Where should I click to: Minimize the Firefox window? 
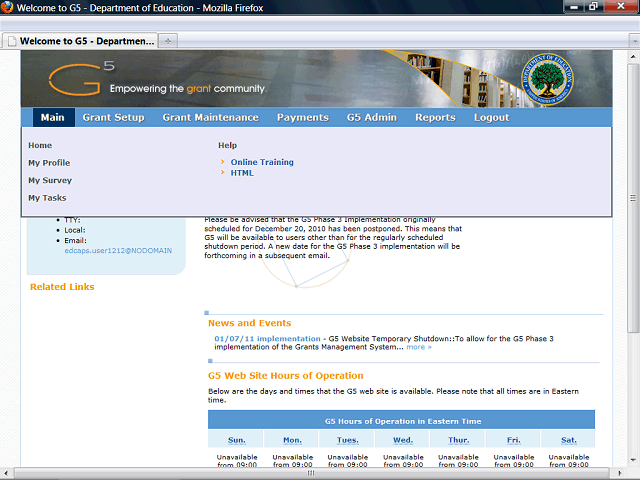coord(574,7)
